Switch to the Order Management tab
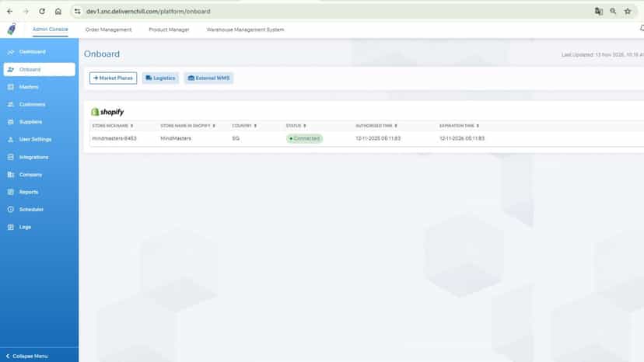This screenshot has height=362, width=644. pos(108,30)
